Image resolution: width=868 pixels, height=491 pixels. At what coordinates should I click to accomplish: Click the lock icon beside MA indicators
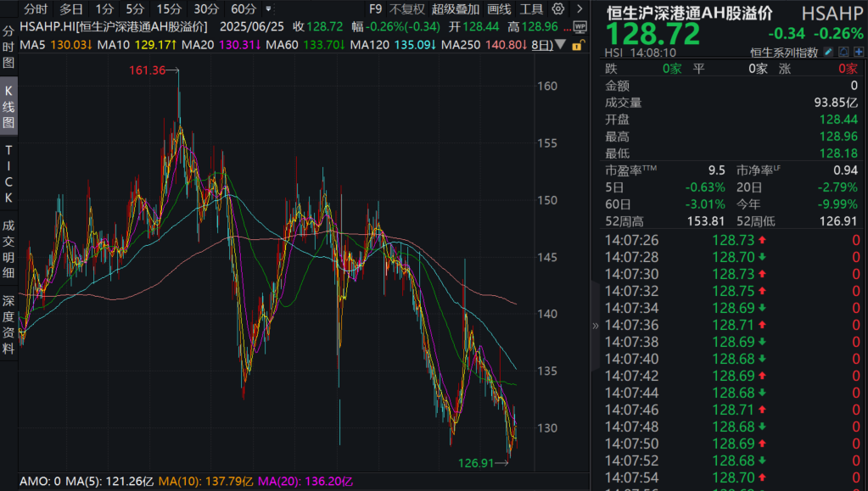click(x=578, y=43)
